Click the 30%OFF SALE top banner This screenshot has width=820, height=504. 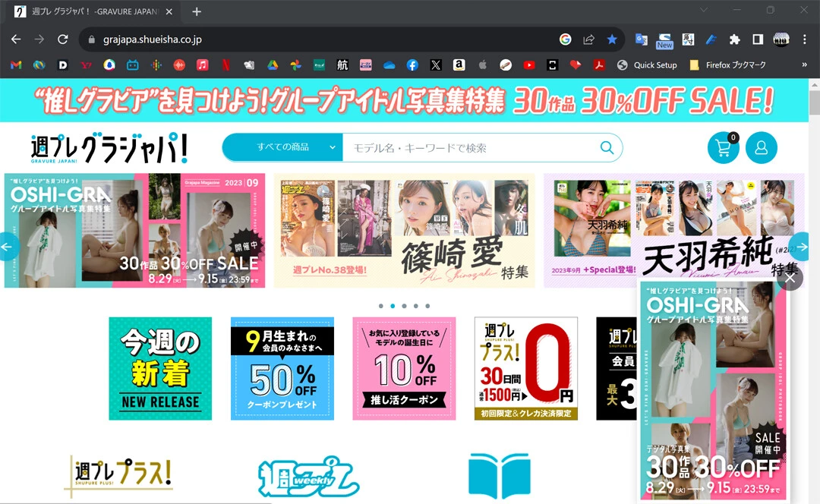coord(410,99)
